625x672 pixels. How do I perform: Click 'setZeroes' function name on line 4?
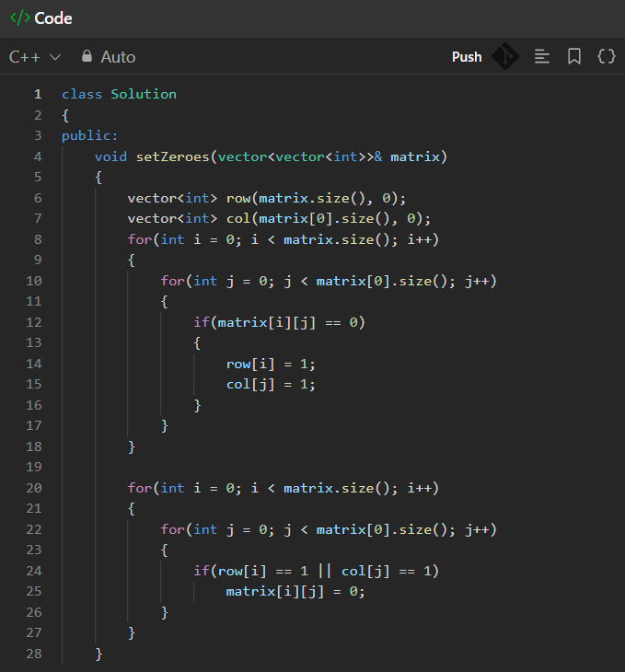173,156
